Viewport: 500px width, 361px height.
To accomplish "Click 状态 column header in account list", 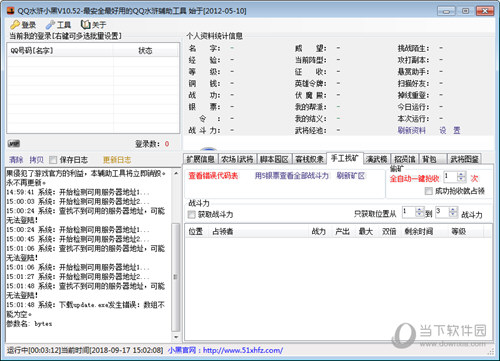I will 145,51.
